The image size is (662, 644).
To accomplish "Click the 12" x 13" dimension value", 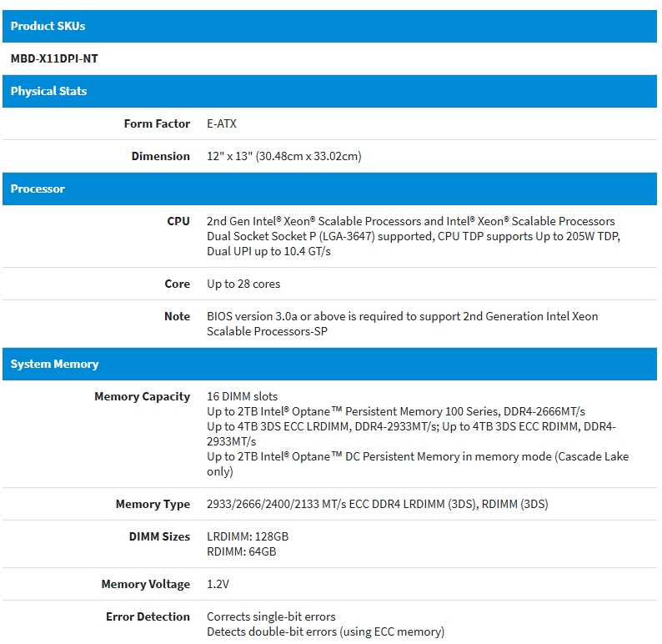I will coord(283,156).
